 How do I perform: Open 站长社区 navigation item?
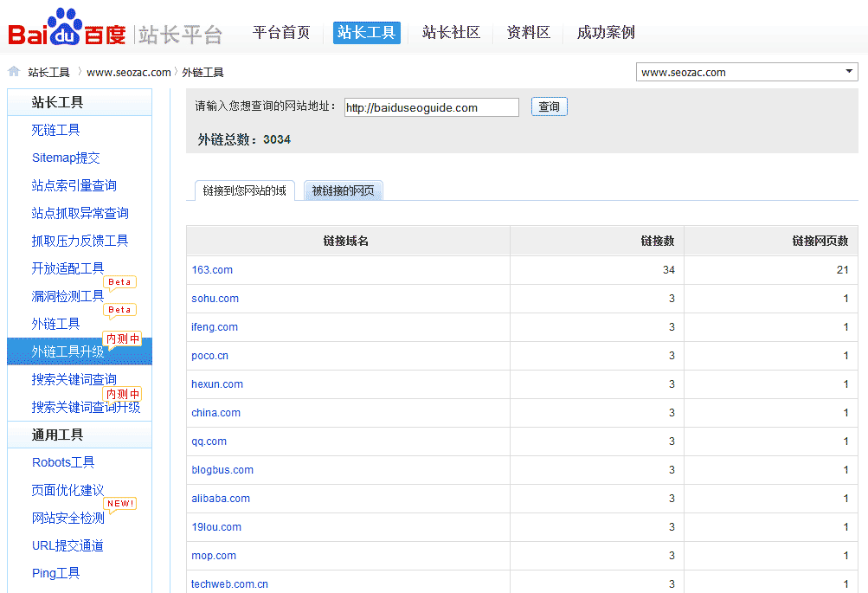click(x=451, y=33)
